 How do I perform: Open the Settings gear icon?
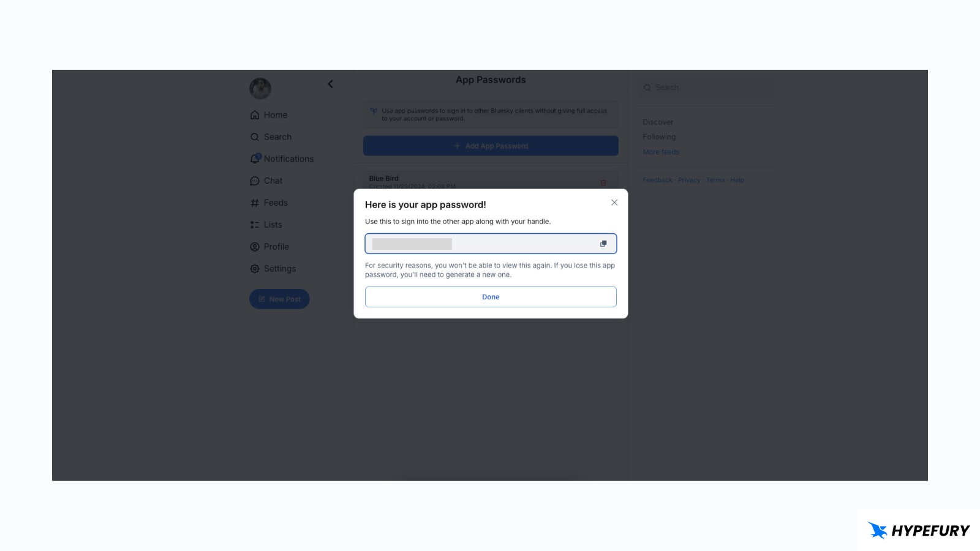click(255, 268)
